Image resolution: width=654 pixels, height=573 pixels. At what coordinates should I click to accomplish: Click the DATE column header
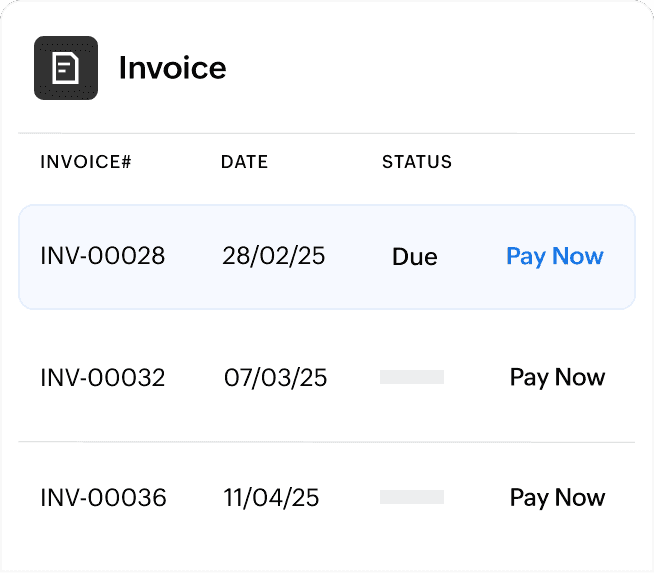coord(244,162)
